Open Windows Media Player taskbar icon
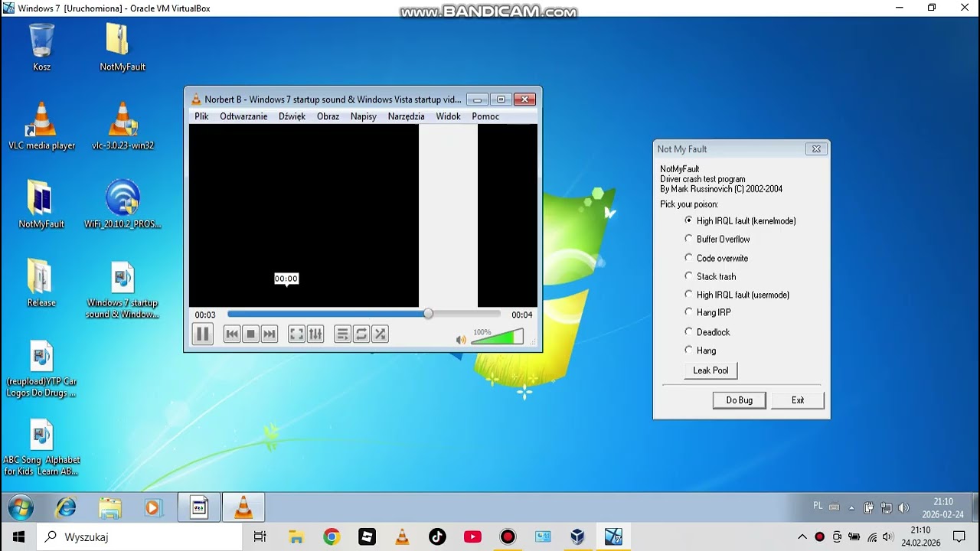The width and height of the screenshot is (980, 551). pos(154,507)
